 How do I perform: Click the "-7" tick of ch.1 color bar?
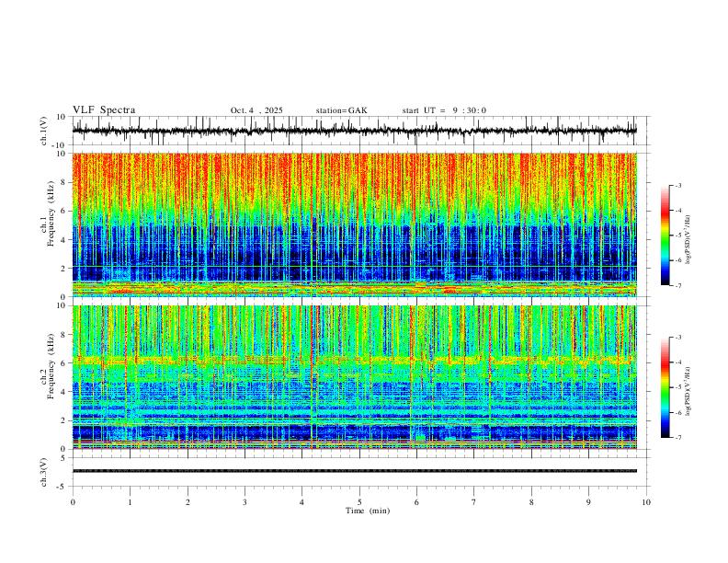677,286
